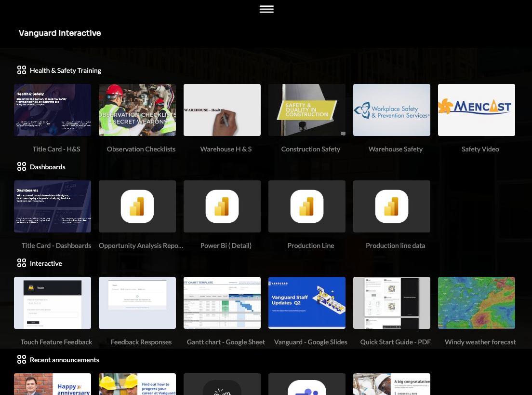
Task: Click the Windy weather forecast label
Action: click(480, 342)
